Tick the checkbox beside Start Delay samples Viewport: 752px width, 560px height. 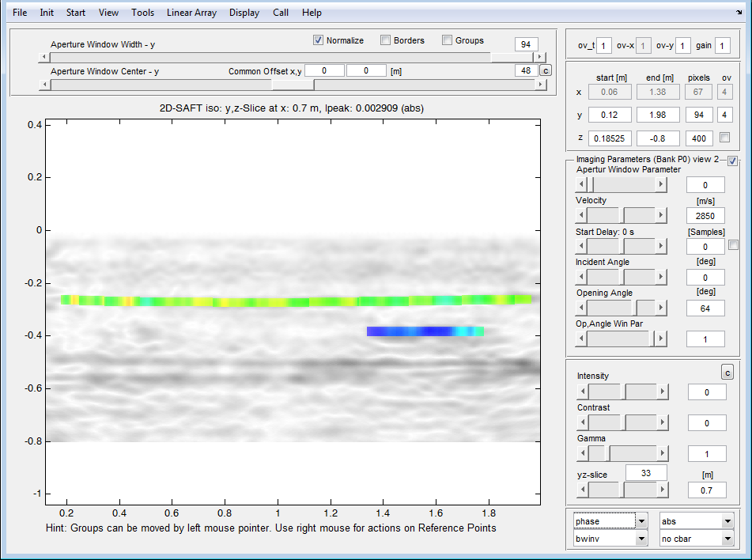tap(733, 245)
